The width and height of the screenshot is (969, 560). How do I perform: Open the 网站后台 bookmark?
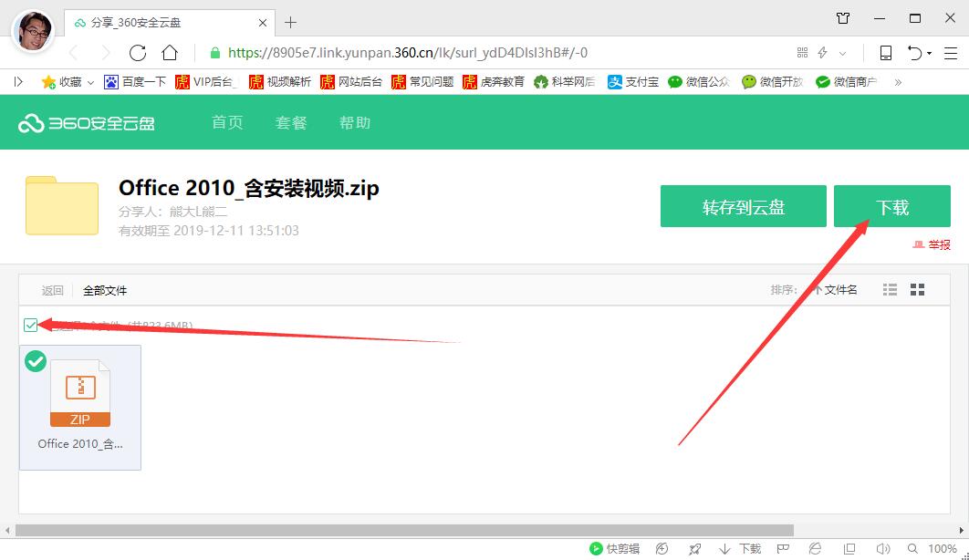[351, 81]
